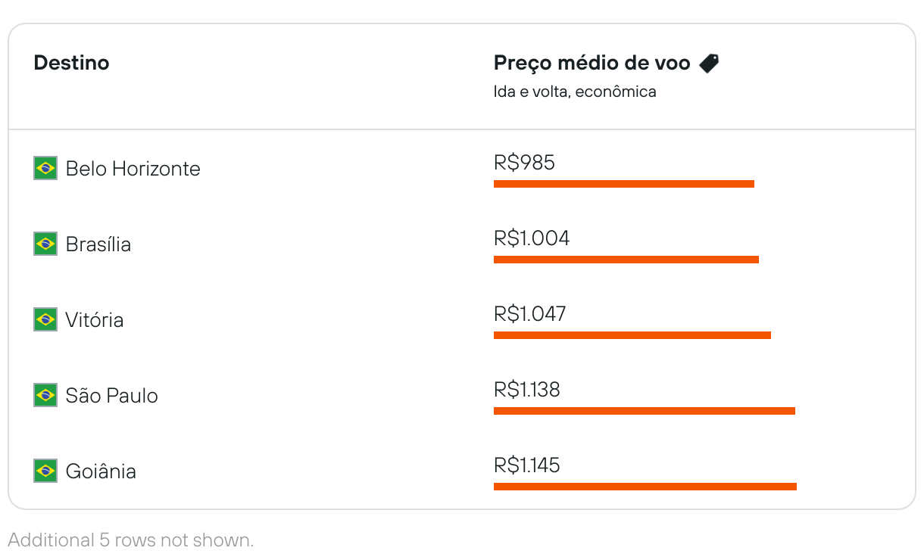
Task: Open the Brasília destination row
Action: [98, 244]
